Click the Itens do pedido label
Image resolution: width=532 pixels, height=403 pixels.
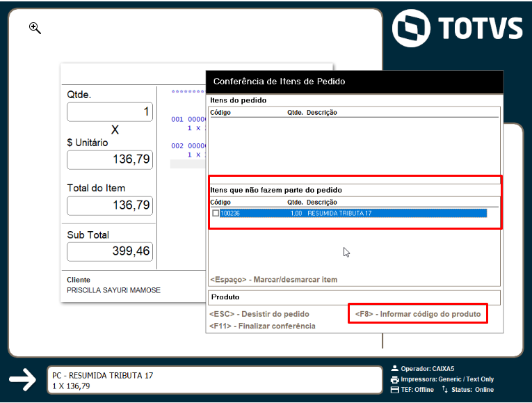(238, 100)
